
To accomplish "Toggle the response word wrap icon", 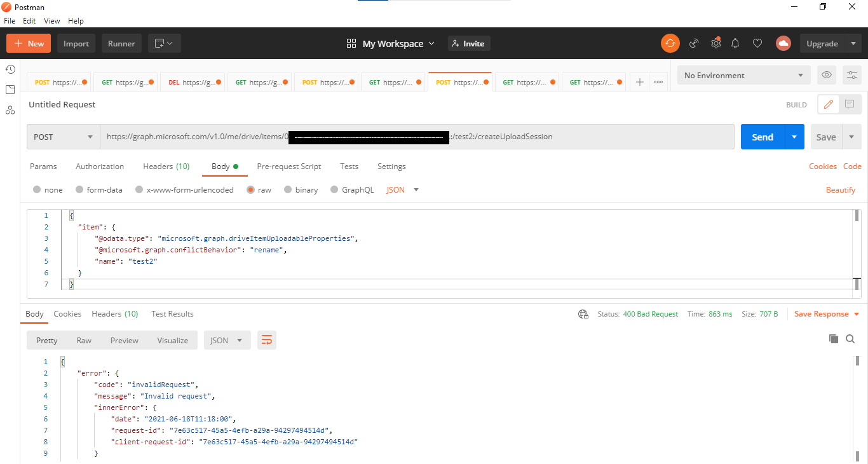I will click(x=267, y=340).
